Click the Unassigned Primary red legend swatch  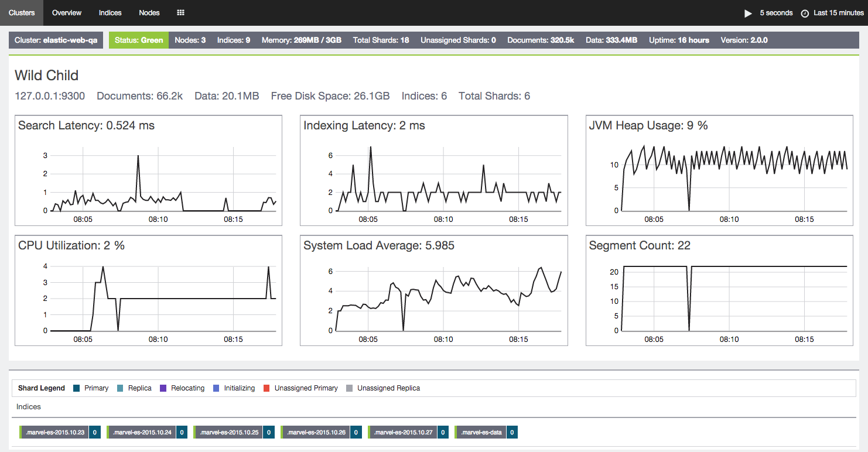[266, 388]
